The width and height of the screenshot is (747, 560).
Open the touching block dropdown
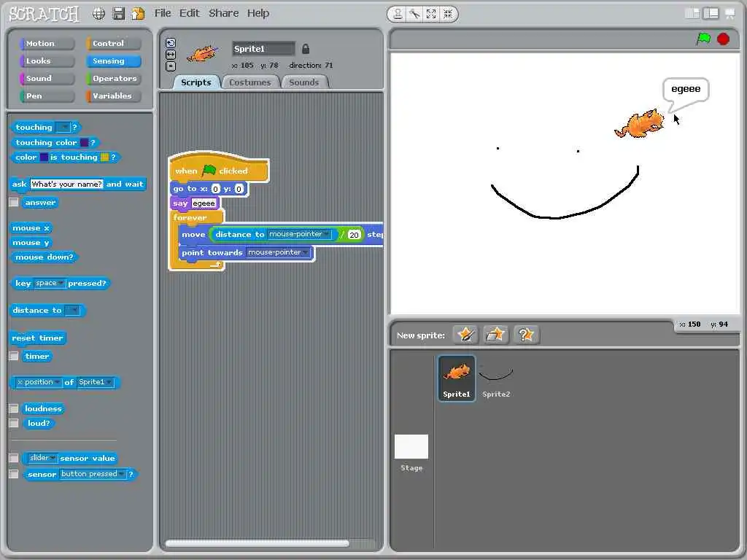pyautogui.click(x=63, y=127)
